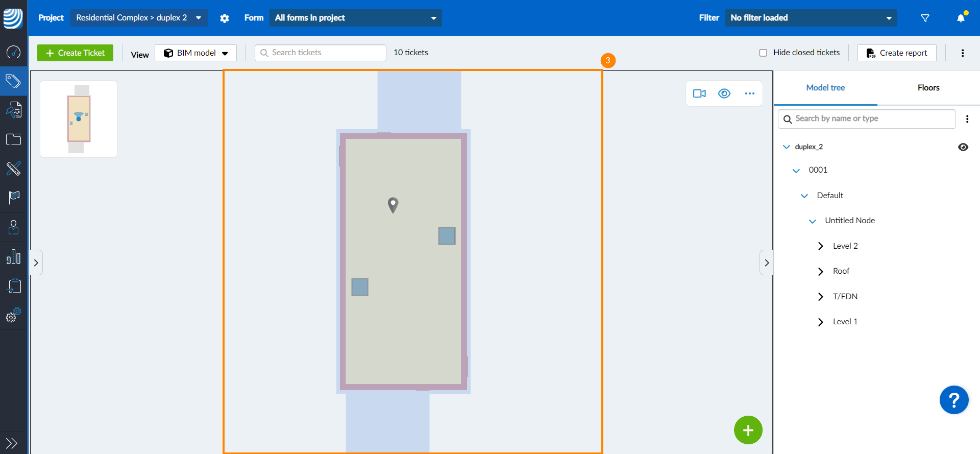The height and width of the screenshot is (454, 980).
Task: Expand the Level 2 tree node
Action: [x=820, y=246]
